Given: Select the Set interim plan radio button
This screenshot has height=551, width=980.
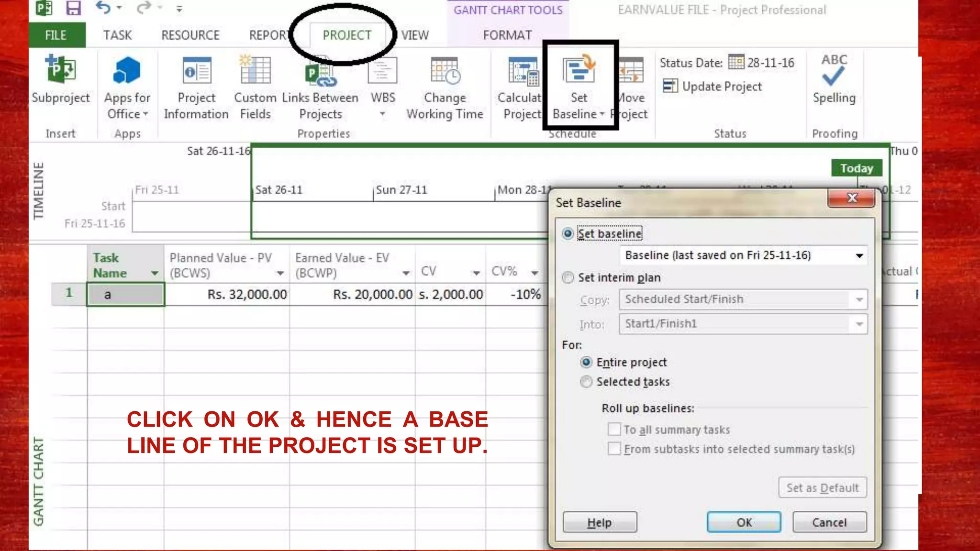Looking at the screenshot, I should tap(568, 277).
